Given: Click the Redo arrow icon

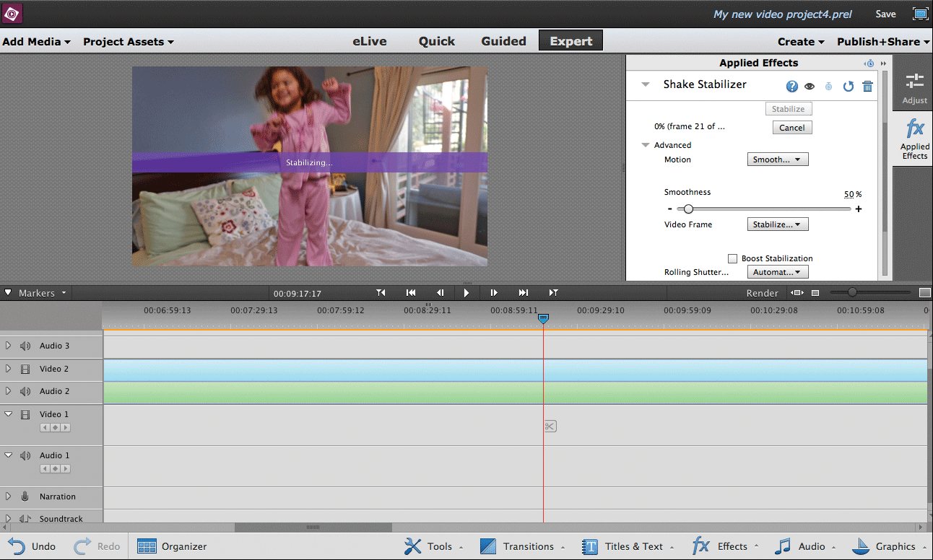Looking at the screenshot, I should [x=82, y=546].
